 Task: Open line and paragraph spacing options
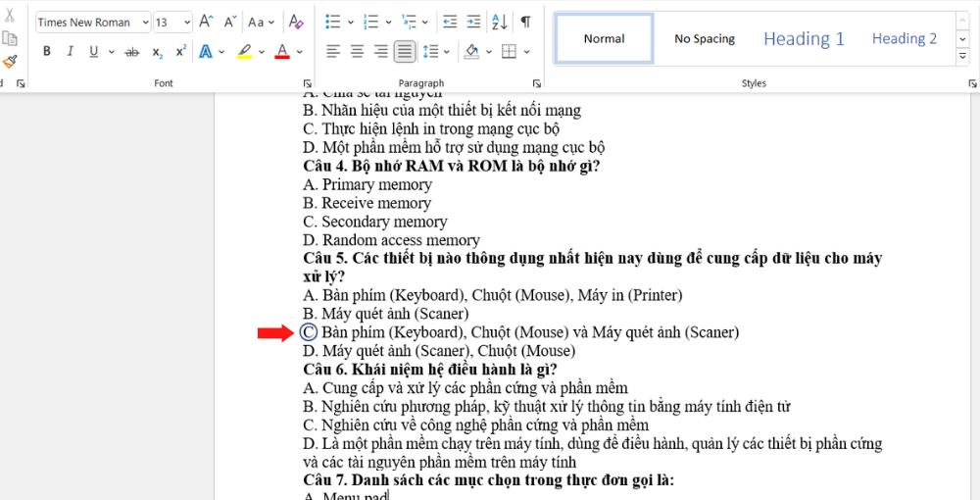click(x=430, y=51)
